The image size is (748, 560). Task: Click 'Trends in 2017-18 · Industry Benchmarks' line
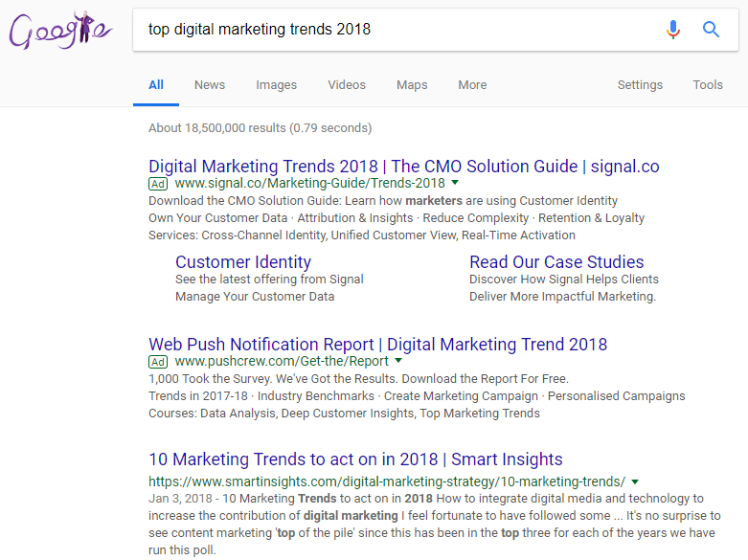[x=417, y=396]
